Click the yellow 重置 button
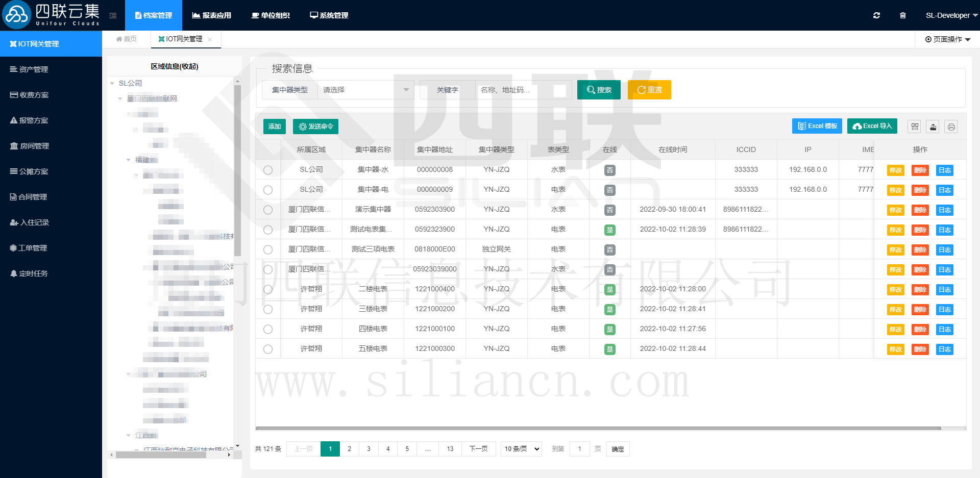This screenshot has width=980, height=478. click(x=649, y=90)
